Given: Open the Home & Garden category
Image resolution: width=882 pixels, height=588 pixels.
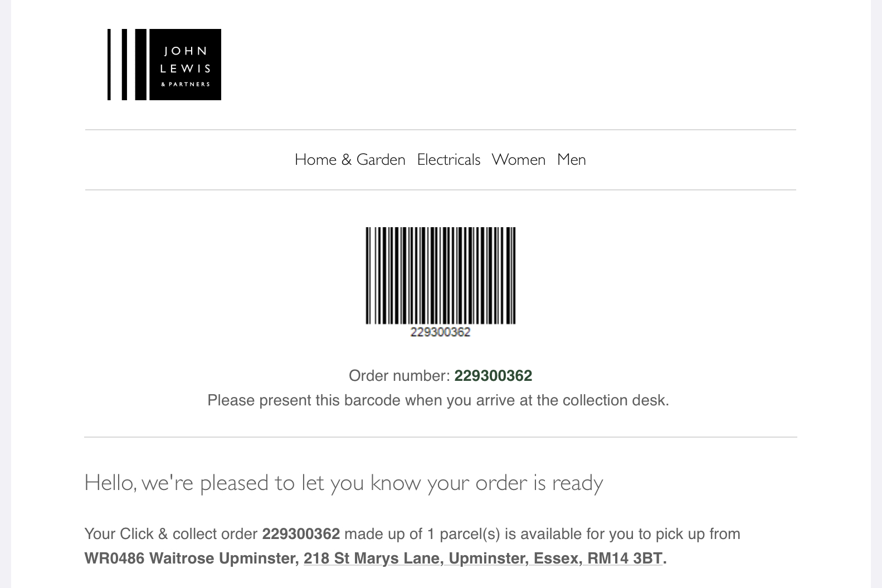Looking at the screenshot, I should click(x=350, y=160).
